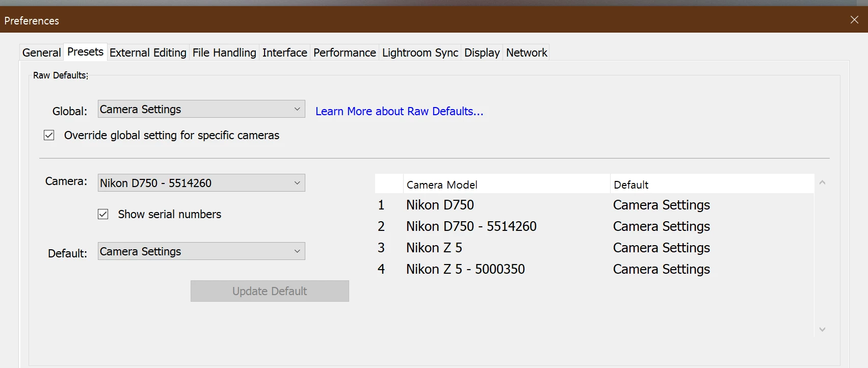Open the External Editing tab
Viewport: 868px width, 368px height.
point(148,52)
